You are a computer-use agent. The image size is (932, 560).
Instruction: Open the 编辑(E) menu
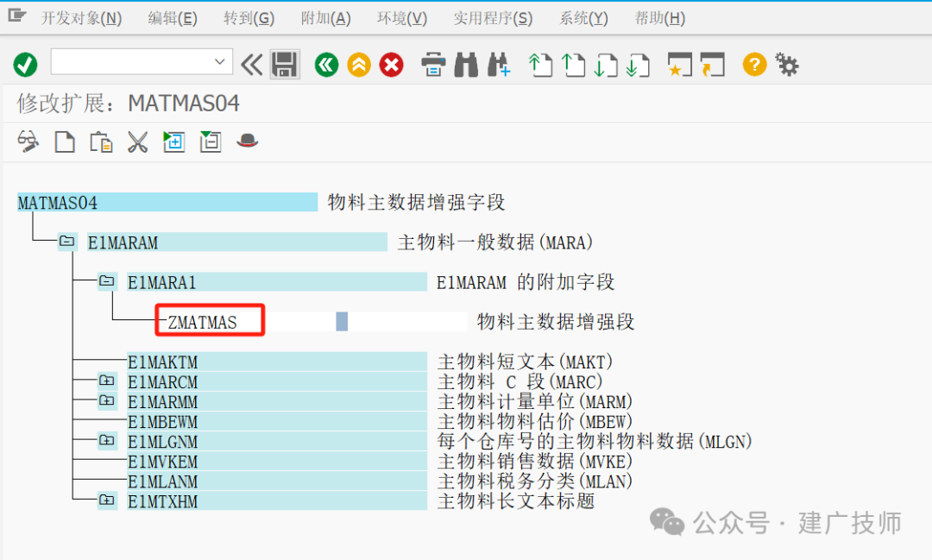point(173,18)
